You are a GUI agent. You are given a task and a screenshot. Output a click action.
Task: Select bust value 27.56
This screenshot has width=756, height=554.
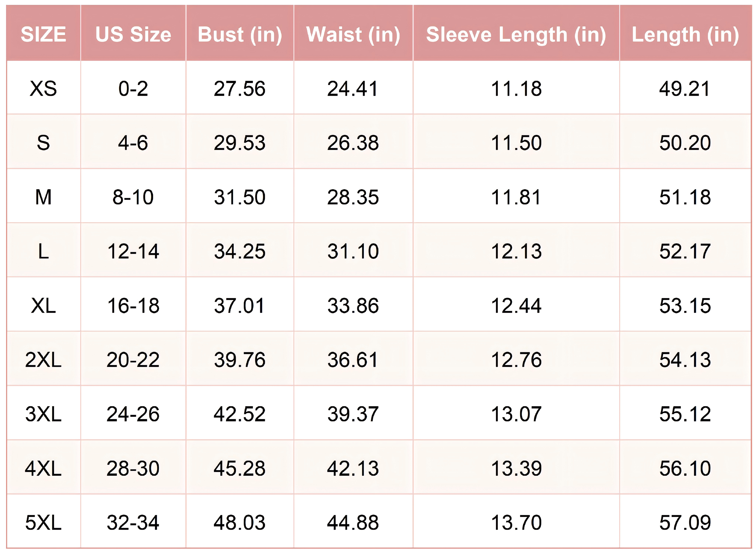coord(240,88)
